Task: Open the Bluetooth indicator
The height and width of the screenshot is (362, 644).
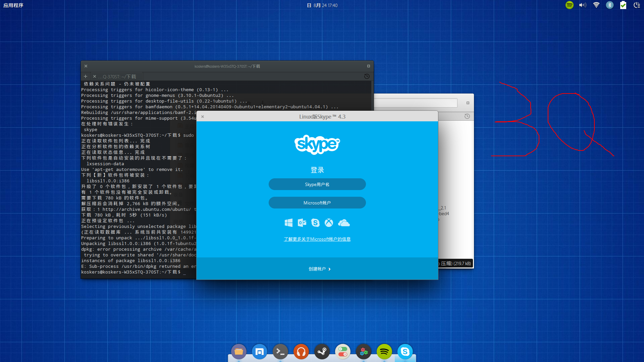Action: coord(610,5)
